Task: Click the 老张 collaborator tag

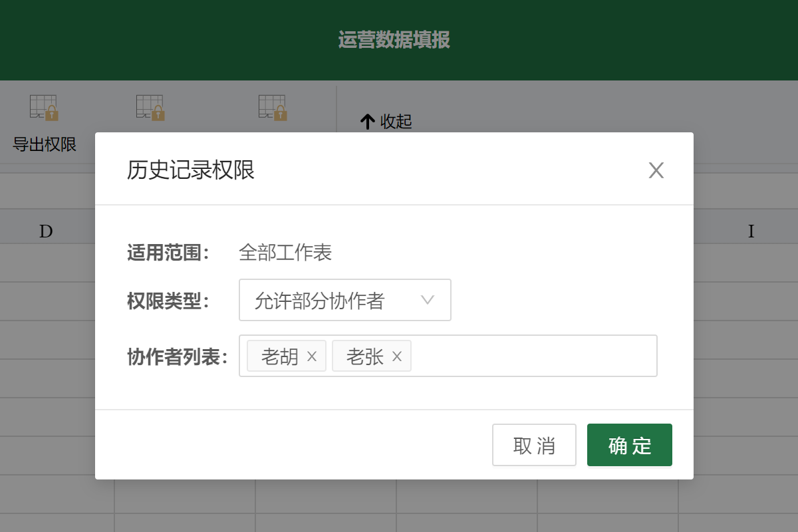Action: pyautogui.click(x=372, y=356)
